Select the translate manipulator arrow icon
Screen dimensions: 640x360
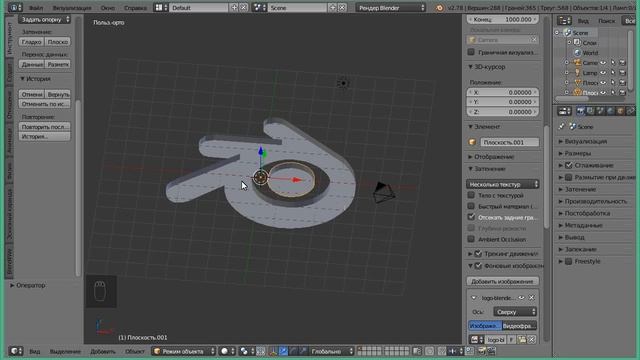(x=283, y=351)
